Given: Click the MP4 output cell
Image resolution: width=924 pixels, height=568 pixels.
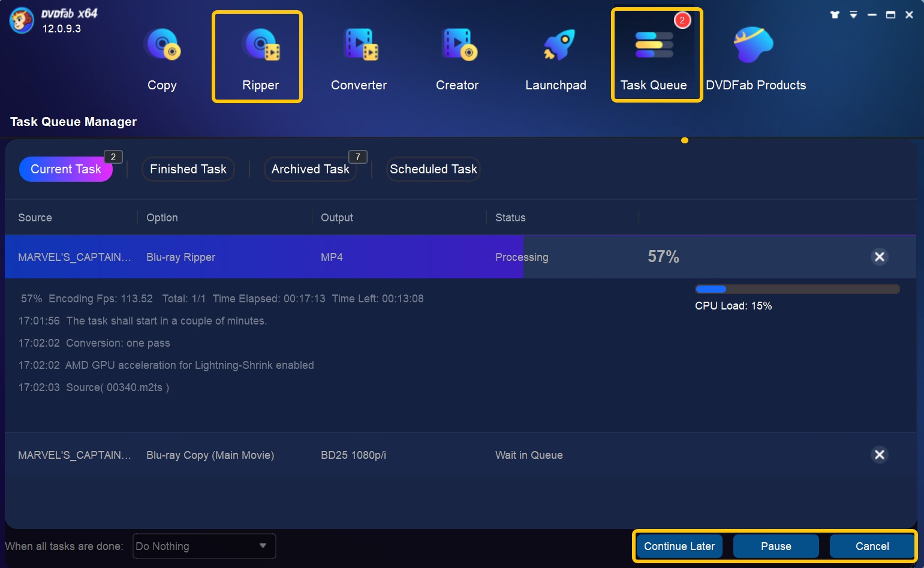Looking at the screenshot, I should (x=332, y=257).
